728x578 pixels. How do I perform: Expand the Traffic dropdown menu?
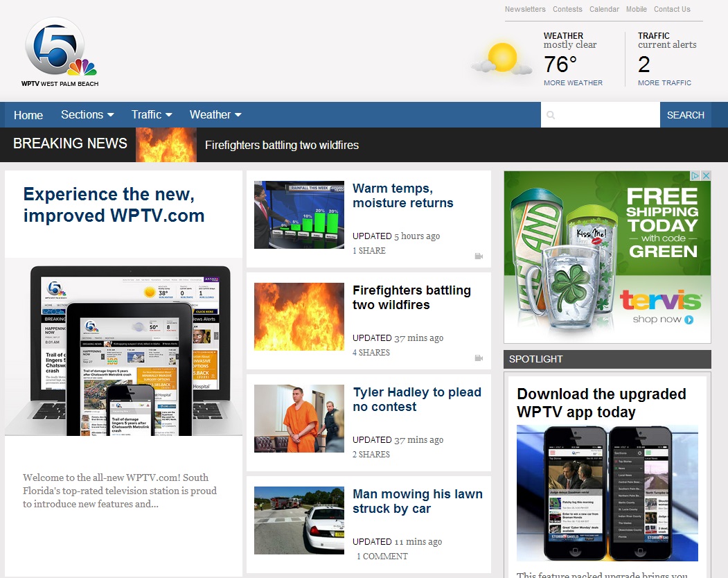point(152,115)
